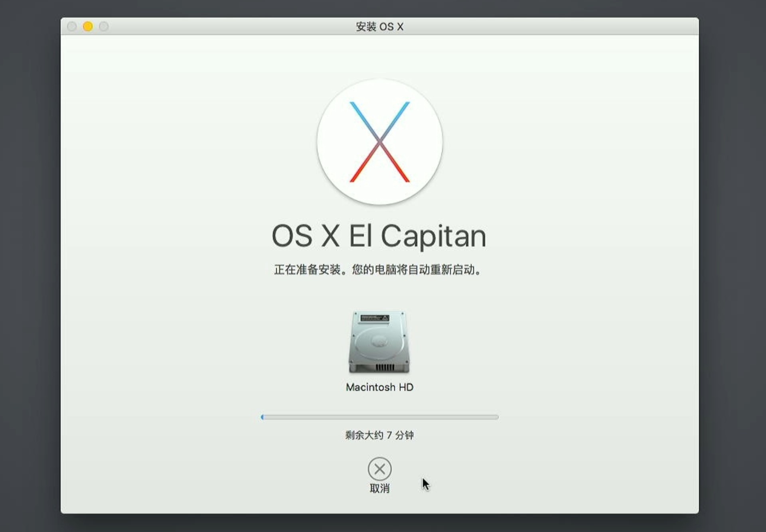Click the remaining time text 剩余大约 7 分钟
This screenshot has width=766, height=532.
(380, 436)
